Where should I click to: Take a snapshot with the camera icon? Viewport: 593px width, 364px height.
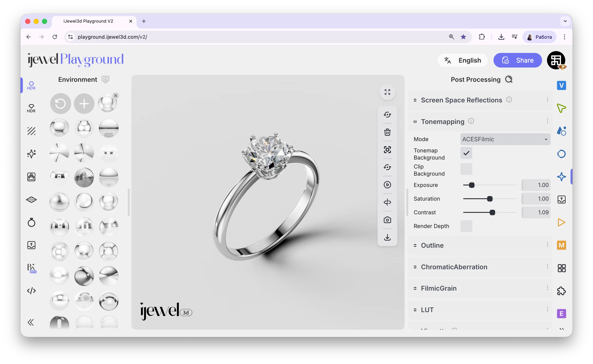pos(387,220)
